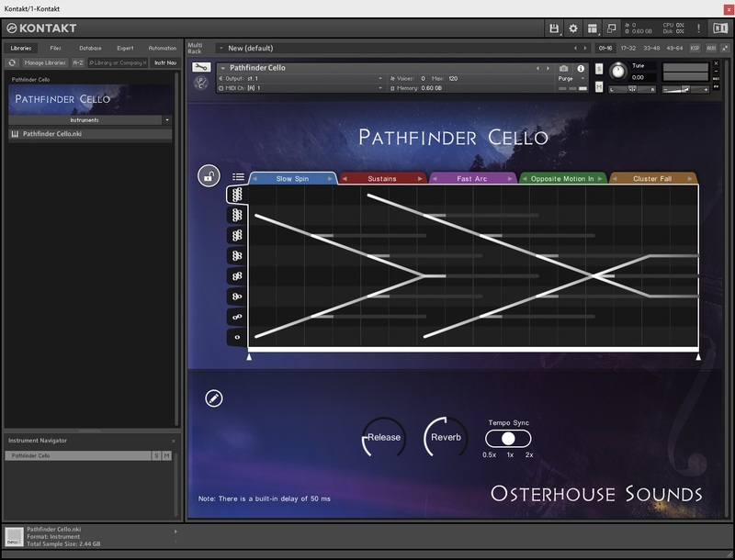Screen dimensions: 735x560
Task: Open the New (default) multi rack dropdown
Action: click(222, 48)
